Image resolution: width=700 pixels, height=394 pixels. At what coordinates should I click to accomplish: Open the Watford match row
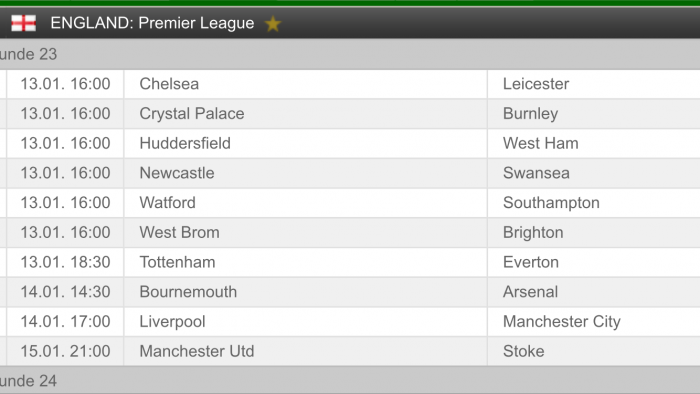pyautogui.click(x=350, y=203)
